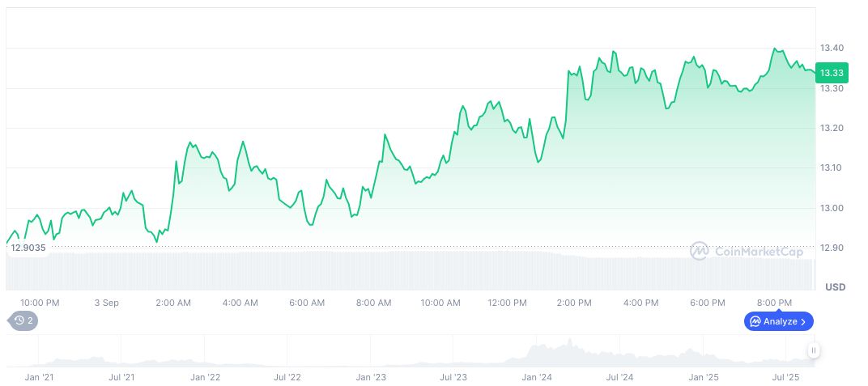The width and height of the screenshot is (868, 386).
Task: Click the 13.00 price axis label
Action: pyautogui.click(x=832, y=208)
